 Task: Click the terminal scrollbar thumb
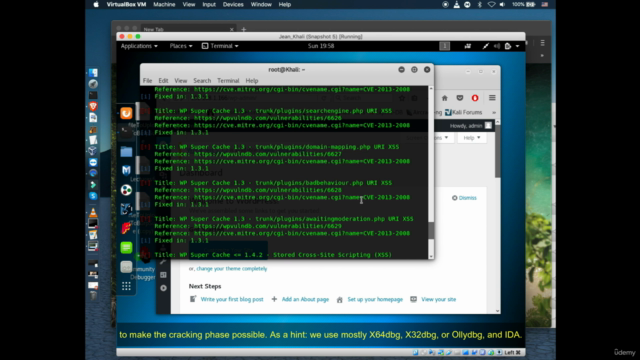click(431, 231)
